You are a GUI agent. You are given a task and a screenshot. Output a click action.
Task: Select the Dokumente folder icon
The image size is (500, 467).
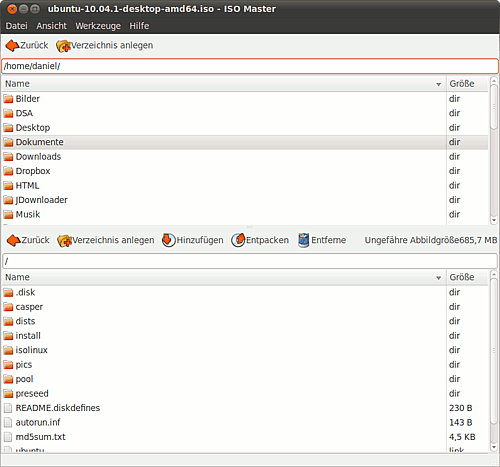[8, 142]
